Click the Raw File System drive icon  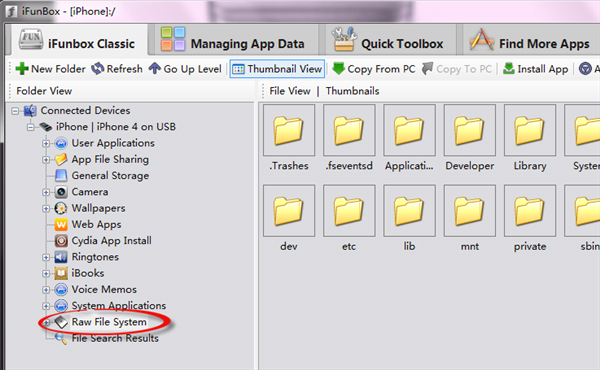click(61, 322)
